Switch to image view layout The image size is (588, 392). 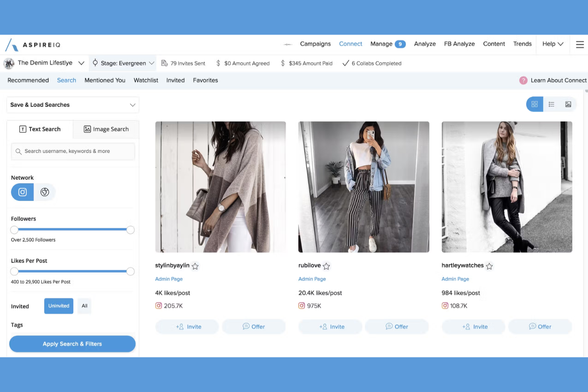(568, 104)
